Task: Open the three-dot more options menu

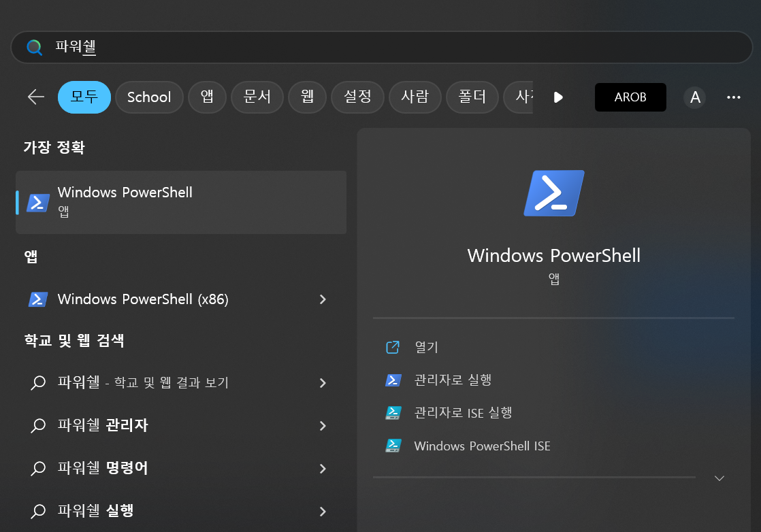Action: [734, 97]
